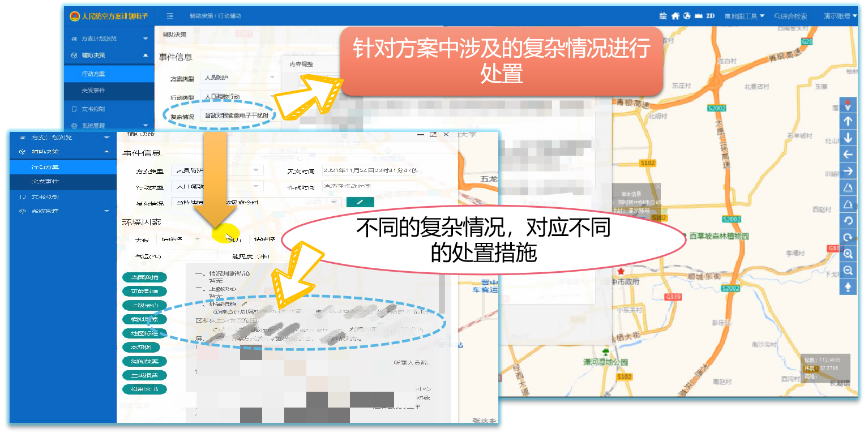Zoom out on the map

click(x=848, y=271)
